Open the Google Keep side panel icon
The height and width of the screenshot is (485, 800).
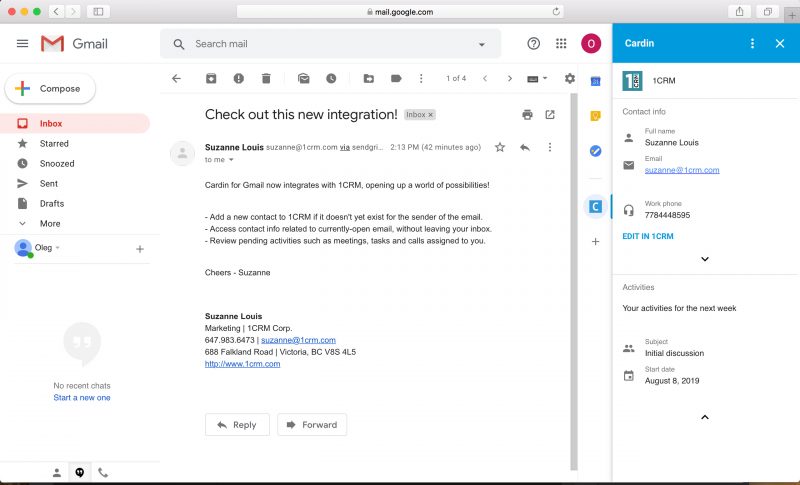coord(595,116)
